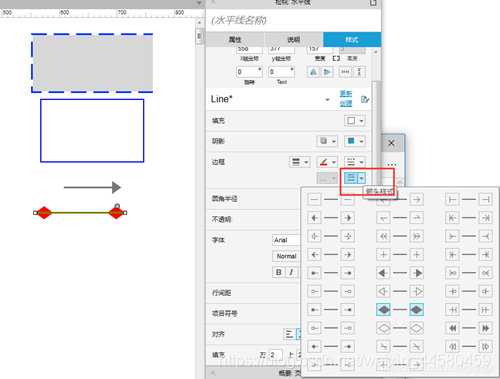Choose slash line end for left side

coord(383,346)
